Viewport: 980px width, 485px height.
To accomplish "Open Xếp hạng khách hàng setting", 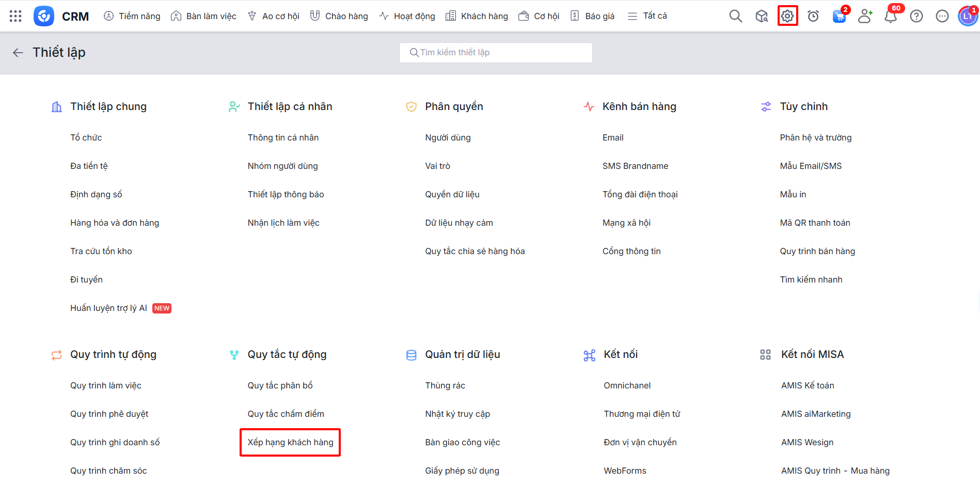I will pos(290,442).
